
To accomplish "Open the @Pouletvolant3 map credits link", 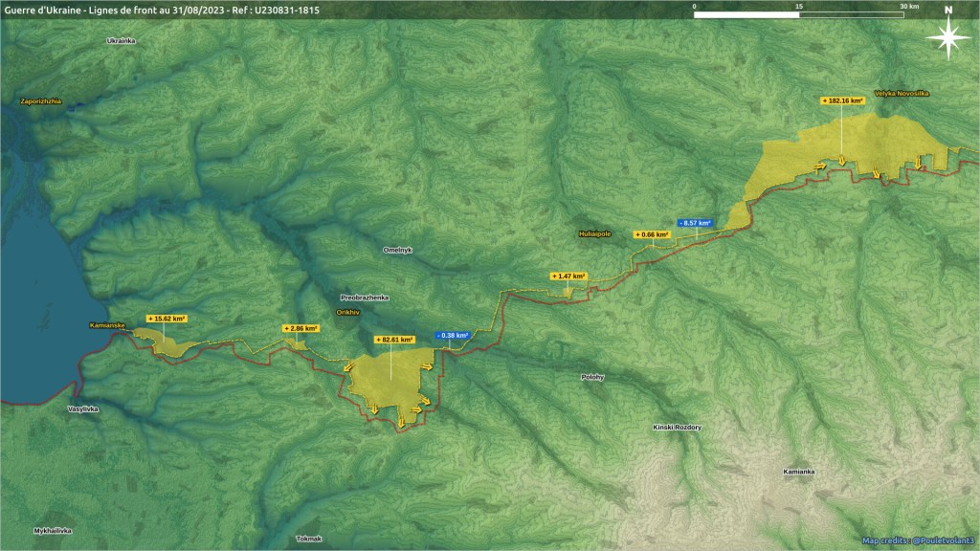I will pos(942,540).
